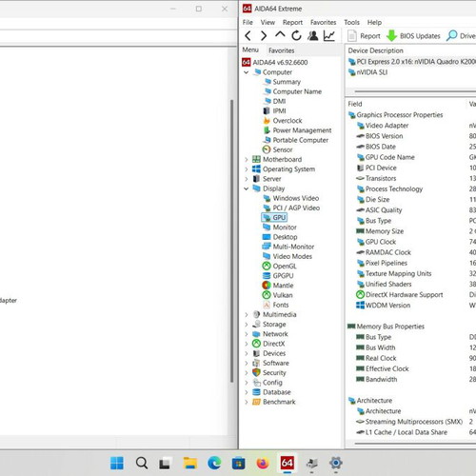Open the OpenGL page
Screen dimensions: 476x476
[279, 267]
